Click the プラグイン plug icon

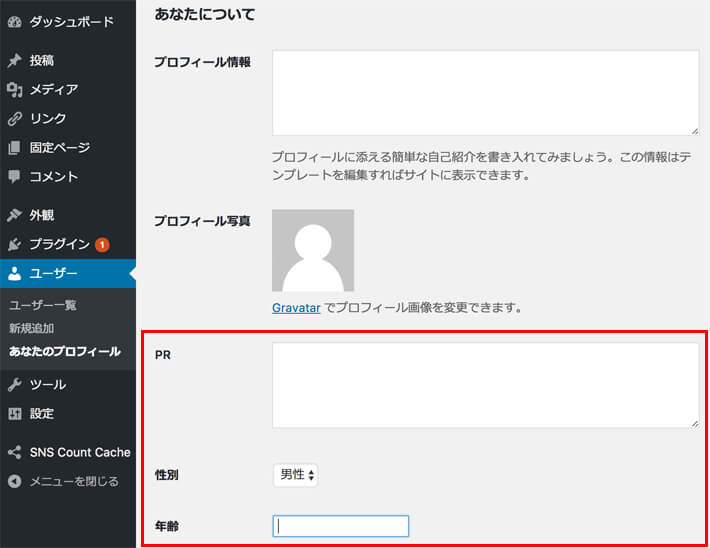click(x=15, y=244)
